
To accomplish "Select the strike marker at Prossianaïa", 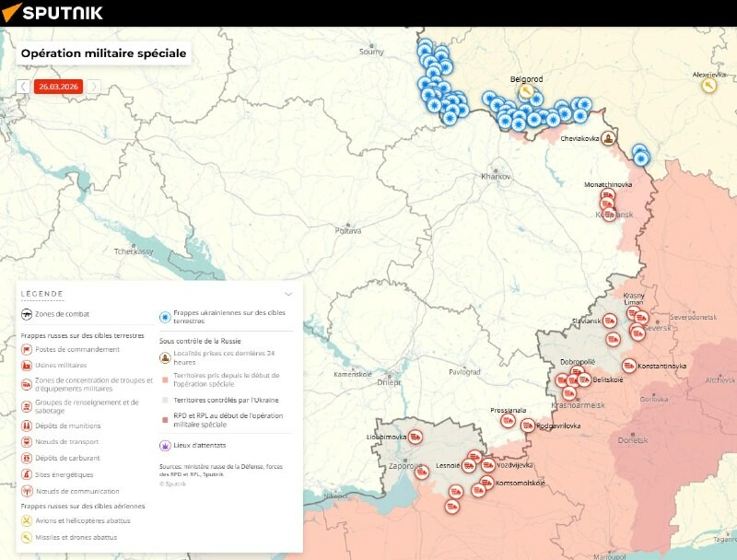I will tap(508, 421).
